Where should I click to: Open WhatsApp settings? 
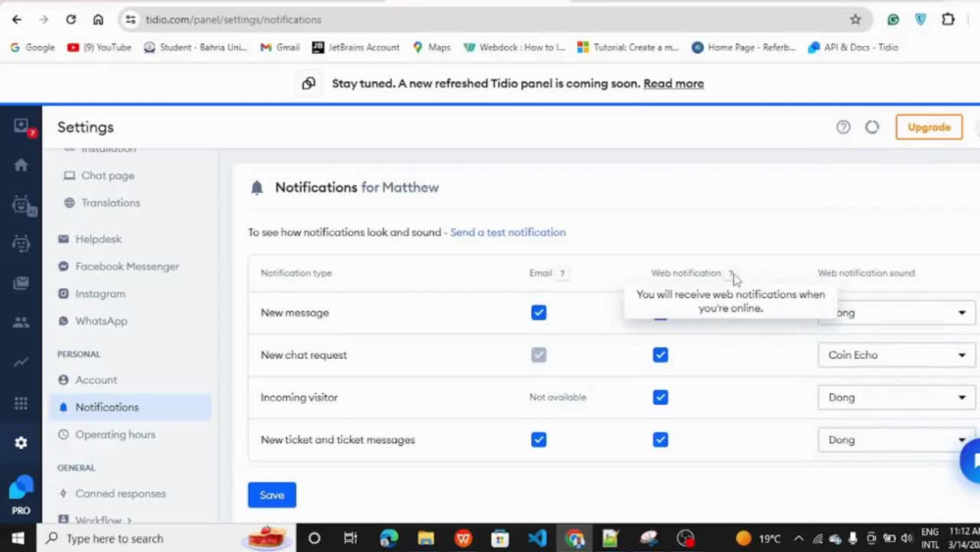101,322
